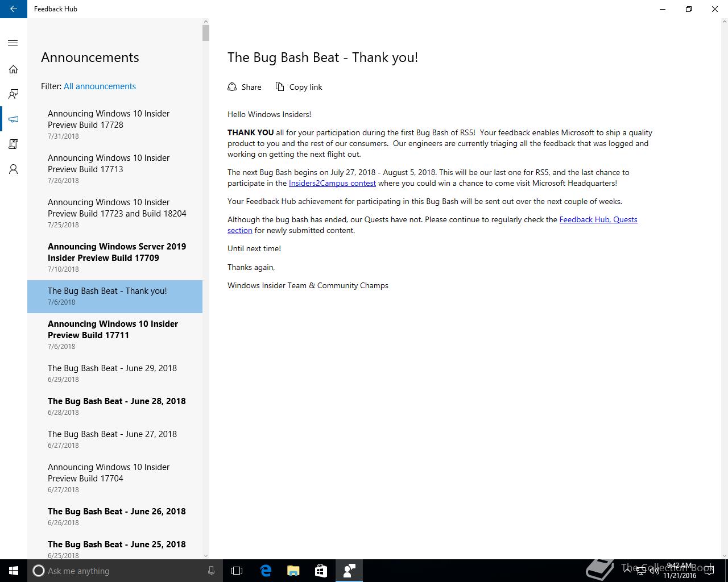The width and height of the screenshot is (728, 582).
Task: Open the Windows Start menu
Action: point(14,571)
